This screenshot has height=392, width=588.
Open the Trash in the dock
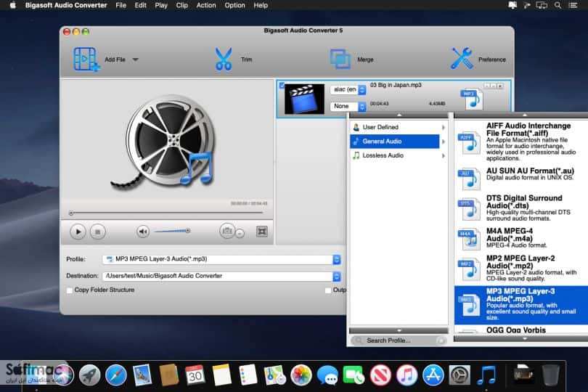550,375
